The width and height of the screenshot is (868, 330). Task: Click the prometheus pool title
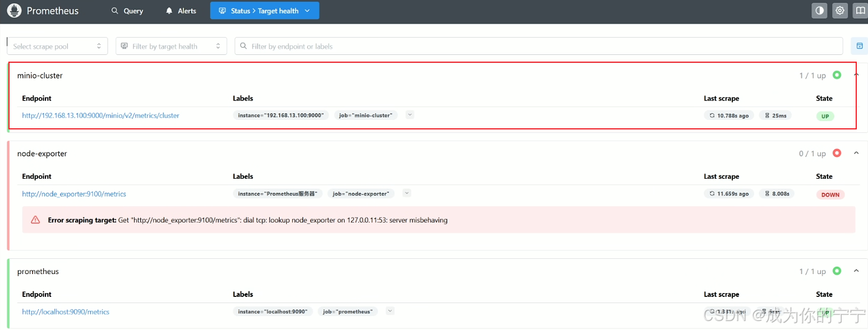click(x=38, y=271)
